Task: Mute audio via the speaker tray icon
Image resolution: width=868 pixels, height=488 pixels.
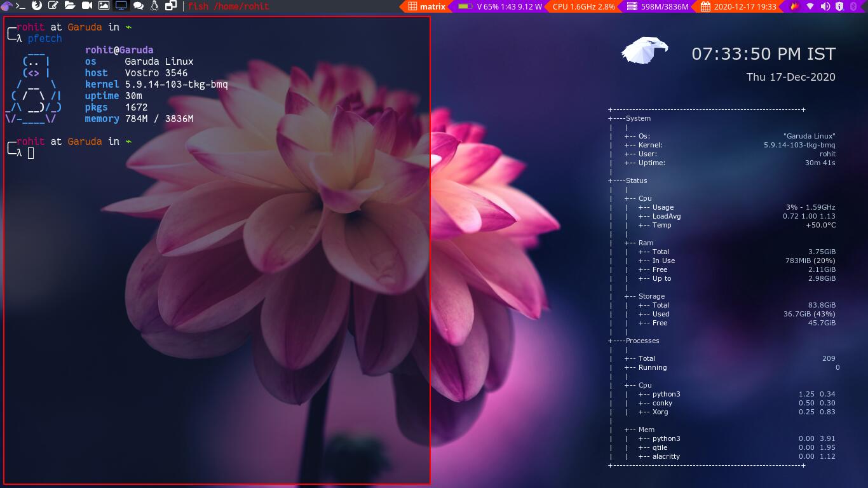Action: pyautogui.click(x=825, y=6)
